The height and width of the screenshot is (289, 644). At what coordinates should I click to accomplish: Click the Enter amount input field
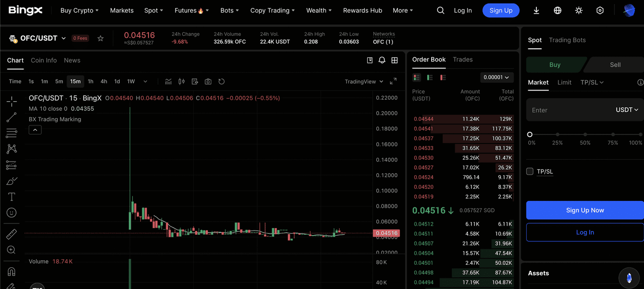coord(569,110)
